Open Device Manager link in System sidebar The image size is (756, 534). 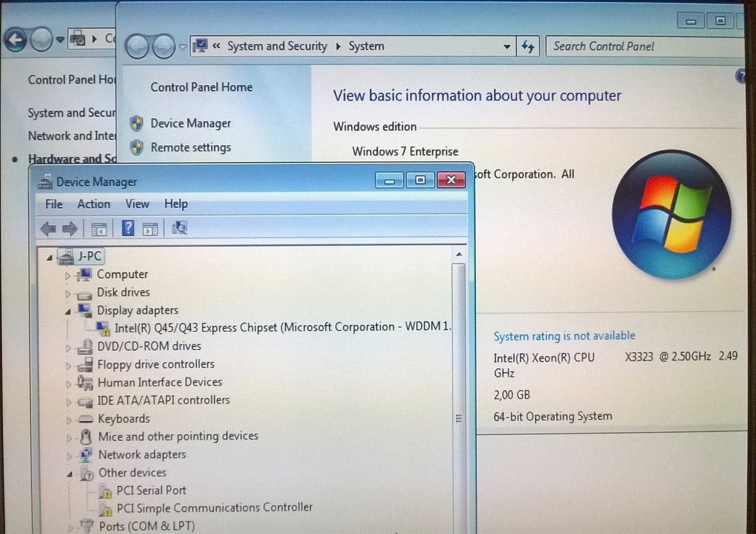click(190, 124)
